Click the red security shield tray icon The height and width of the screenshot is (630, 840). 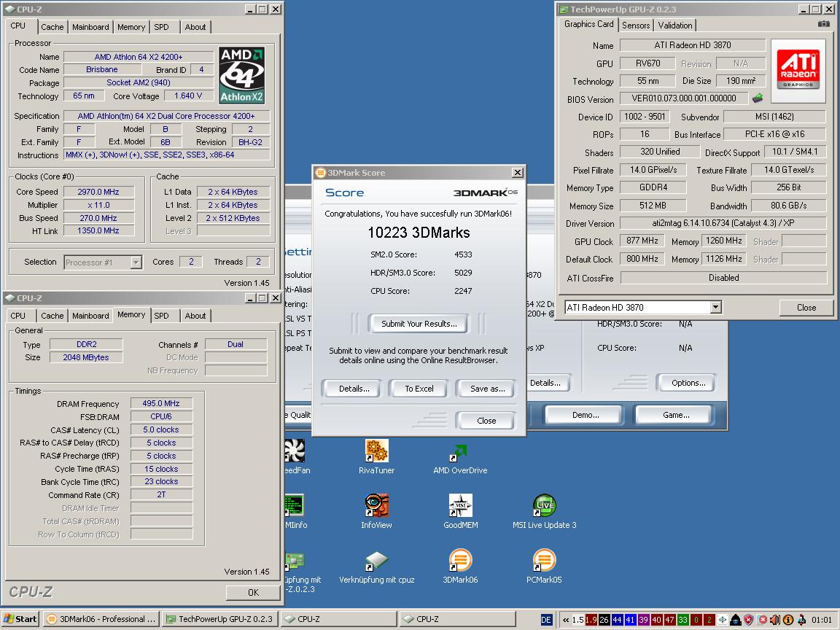748,620
